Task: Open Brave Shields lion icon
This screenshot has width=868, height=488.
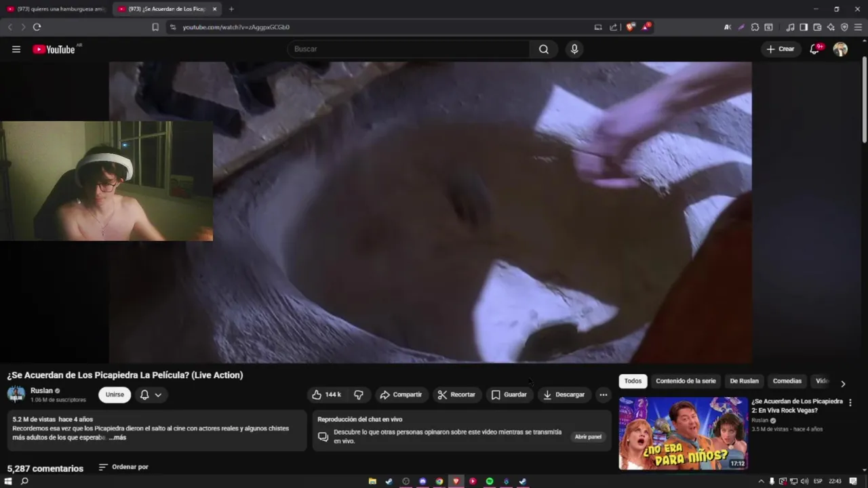Action: (x=631, y=27)
